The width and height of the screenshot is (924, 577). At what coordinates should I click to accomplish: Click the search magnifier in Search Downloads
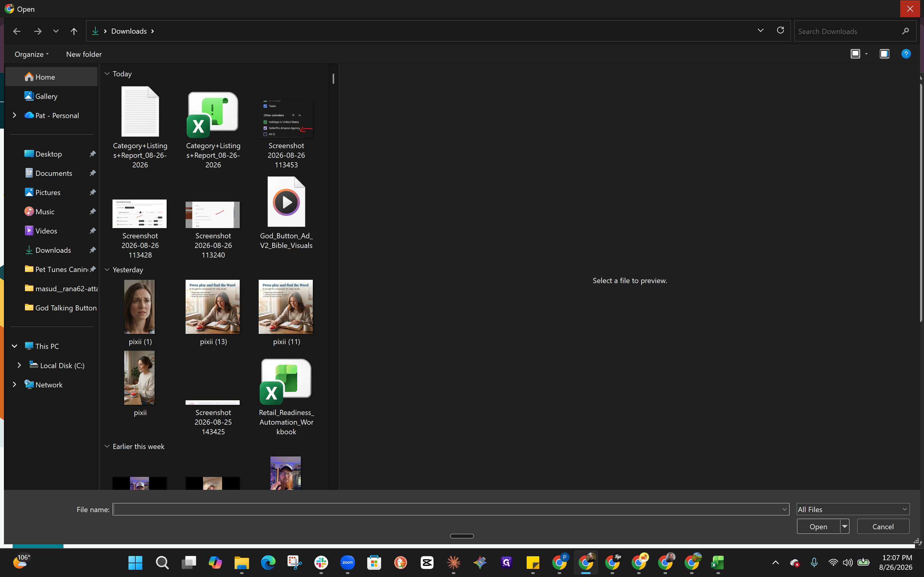[905, 31]
